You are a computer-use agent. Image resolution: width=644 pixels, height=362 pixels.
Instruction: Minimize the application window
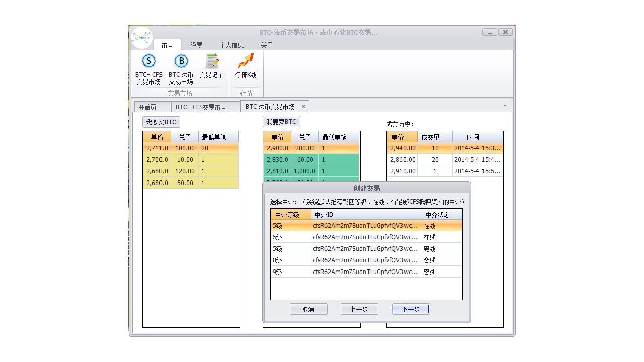pos(490,32)
